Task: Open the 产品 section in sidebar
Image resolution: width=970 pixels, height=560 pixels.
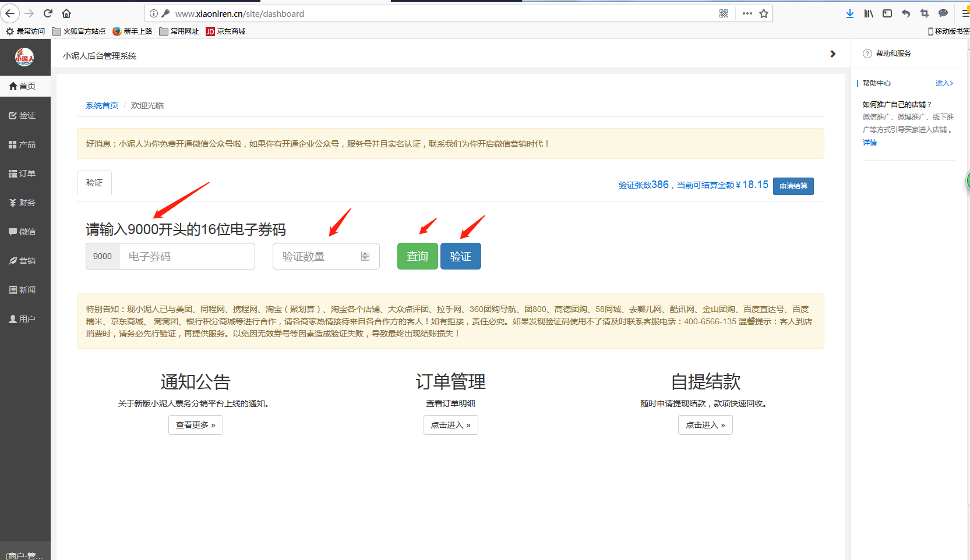Action: 25,144
